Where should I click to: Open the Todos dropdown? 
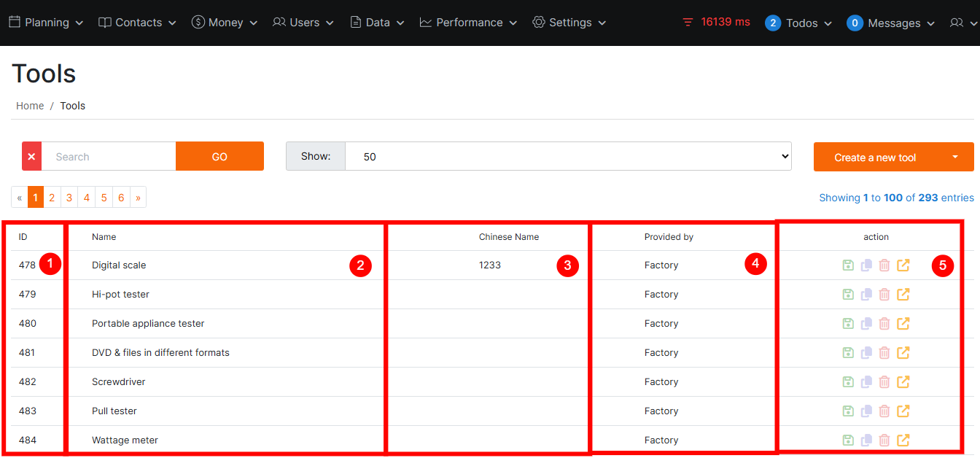click(799, 23)
